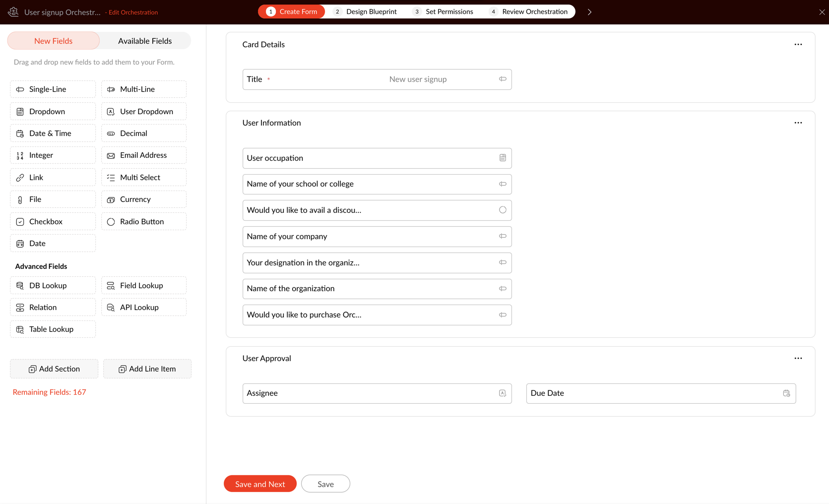Expand next steps chevron in header
The width and height of the screenshot is (829, 504).
point(589,12)
